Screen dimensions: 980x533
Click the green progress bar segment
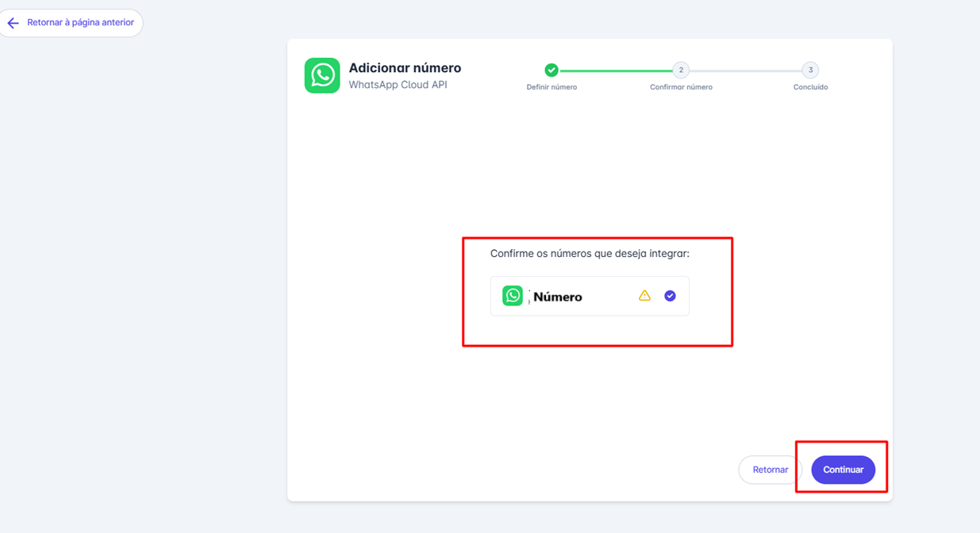(x=616, y=71)
